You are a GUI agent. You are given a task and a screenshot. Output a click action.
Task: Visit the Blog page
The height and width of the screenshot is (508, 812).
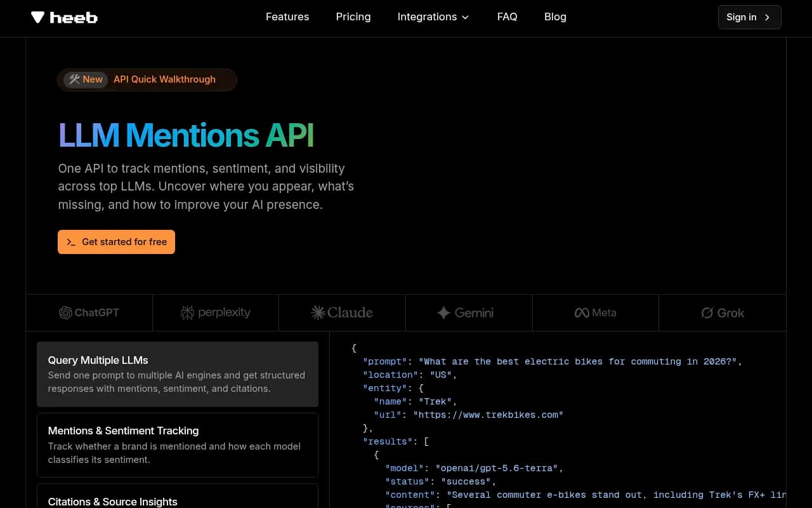pos(555,17)
